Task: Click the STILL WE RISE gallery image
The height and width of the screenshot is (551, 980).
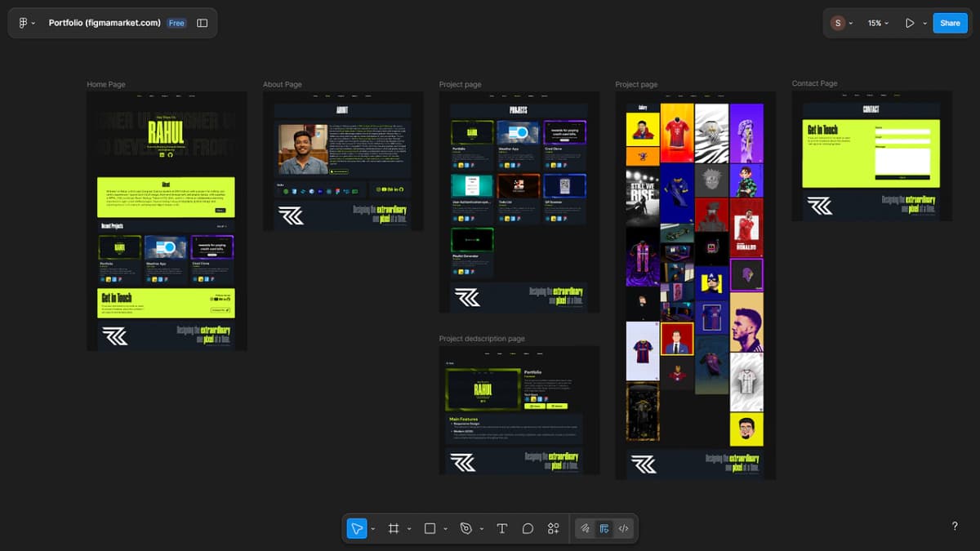Action: tap(643, 197)
